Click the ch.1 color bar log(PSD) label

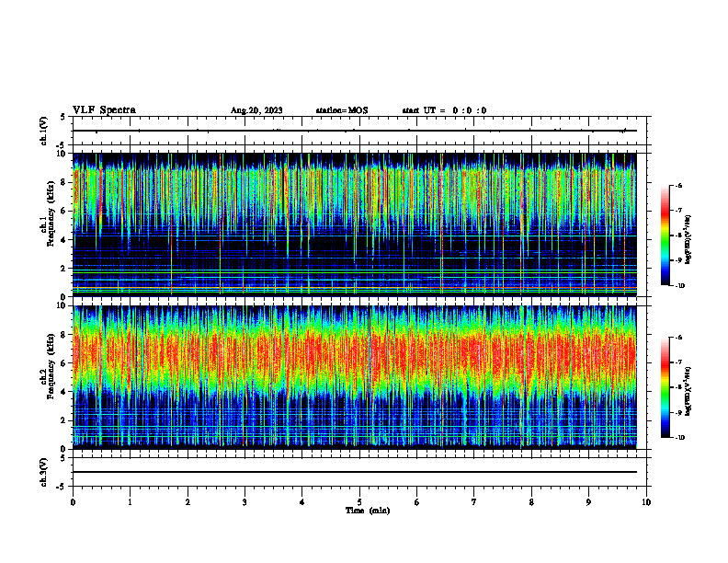click(688, 240)
